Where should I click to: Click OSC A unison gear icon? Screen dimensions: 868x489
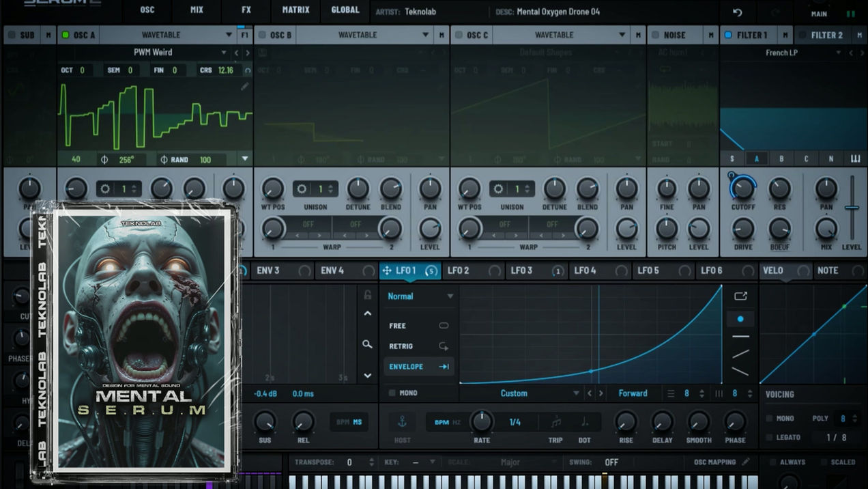tap(105, 189)
